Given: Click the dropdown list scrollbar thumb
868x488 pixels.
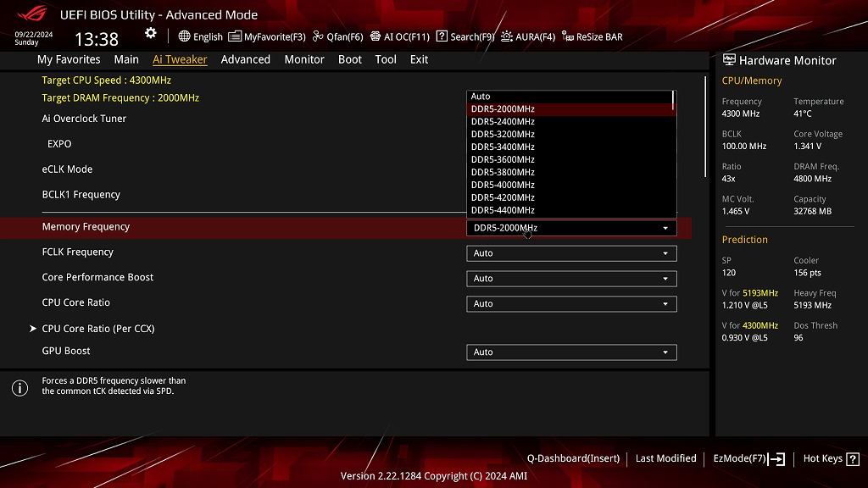Looking at the screenshot, I should pos(674,100).
